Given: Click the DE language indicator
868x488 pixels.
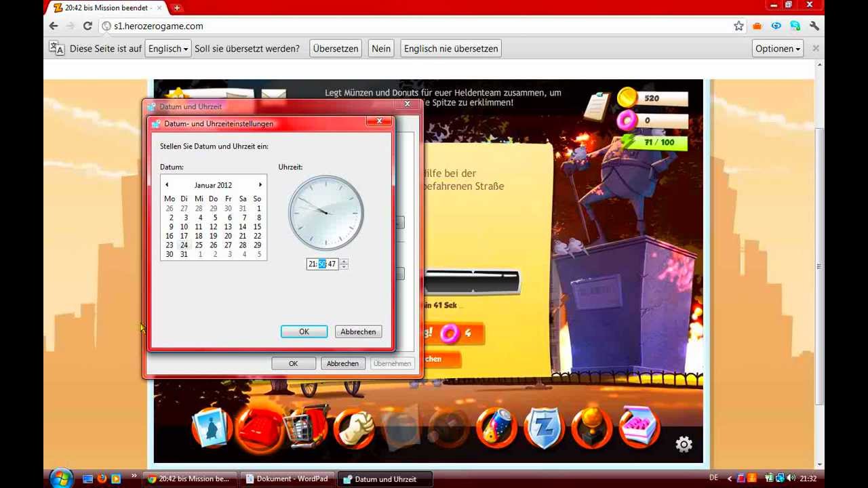Looking at the screenshot, I should click(x=713, y=478).
